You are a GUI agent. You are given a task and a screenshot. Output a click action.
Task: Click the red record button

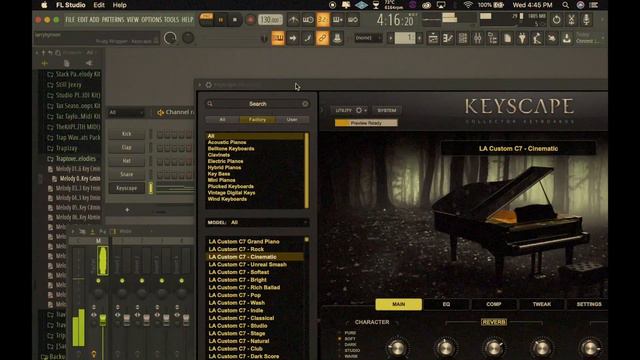pos(251,20)
